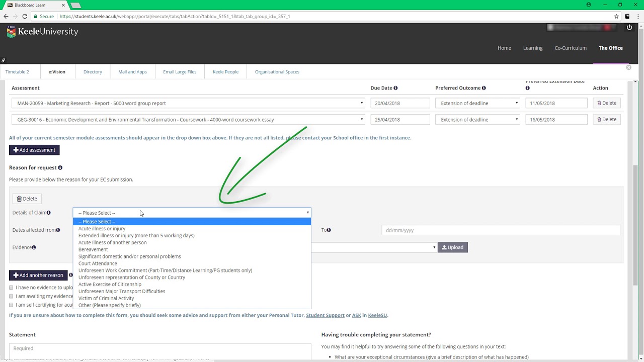644x362 pixels.
Task: Click the 'To' date input field
Action: pos(501,230)
